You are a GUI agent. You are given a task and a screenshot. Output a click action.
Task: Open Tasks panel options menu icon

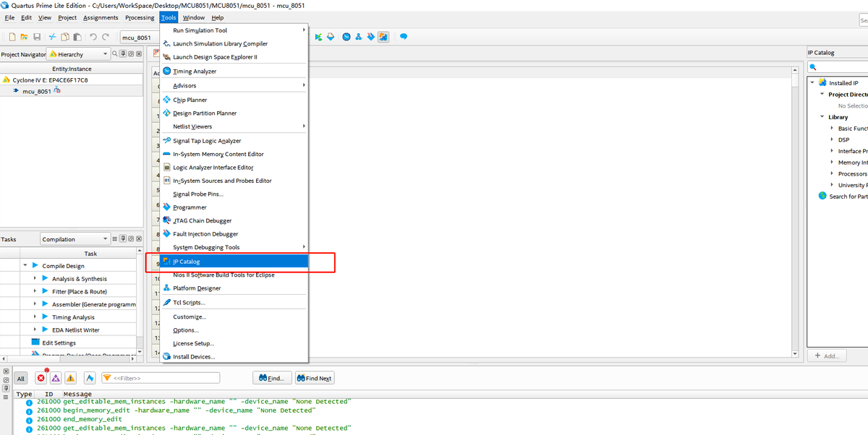pyautogui.click(x=116, y=238)
